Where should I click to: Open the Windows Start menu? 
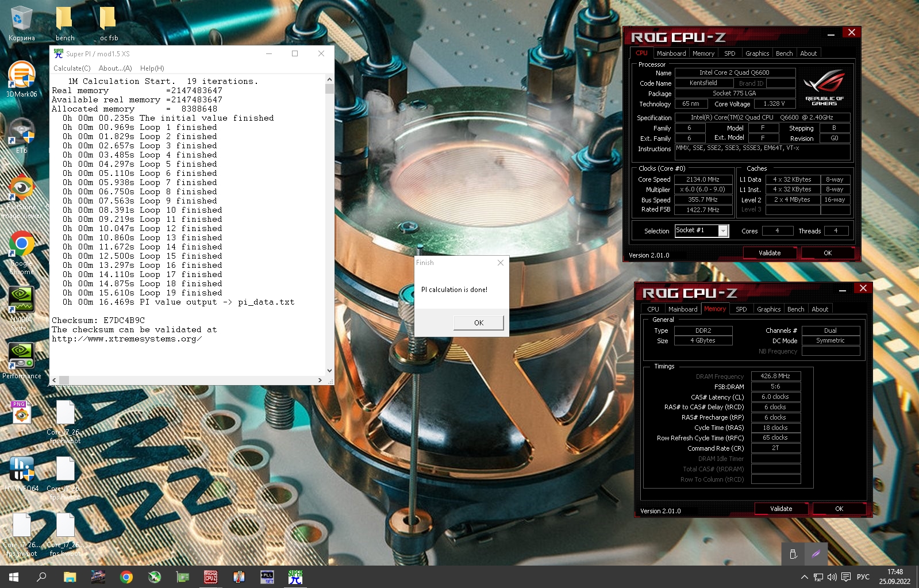(x=14, y=577)
